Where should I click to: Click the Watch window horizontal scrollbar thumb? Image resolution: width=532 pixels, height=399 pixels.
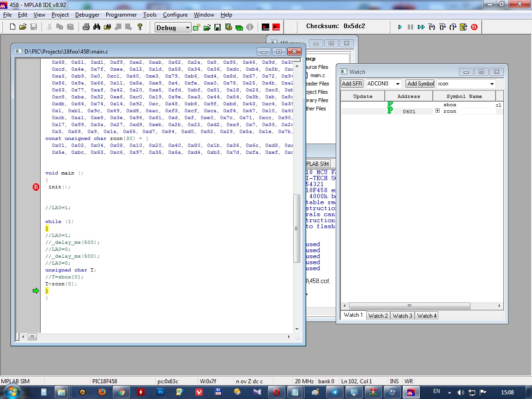coord(410,306)
